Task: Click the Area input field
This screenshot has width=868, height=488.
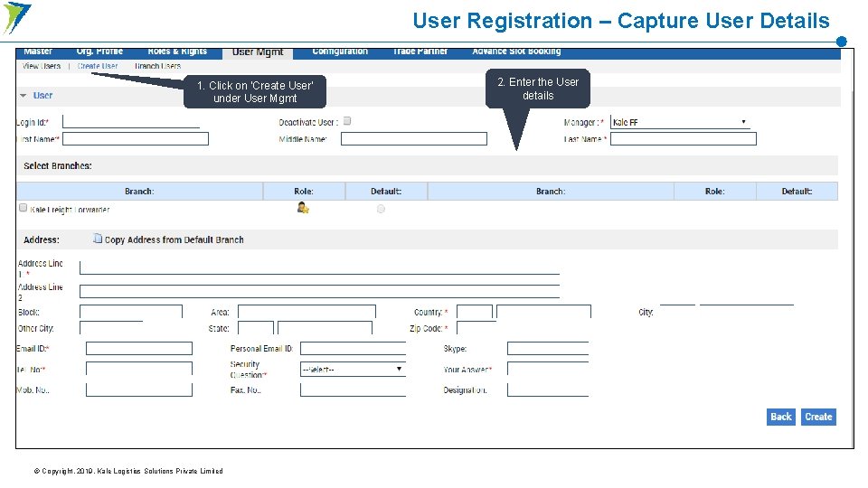Action: coord(307,312)
